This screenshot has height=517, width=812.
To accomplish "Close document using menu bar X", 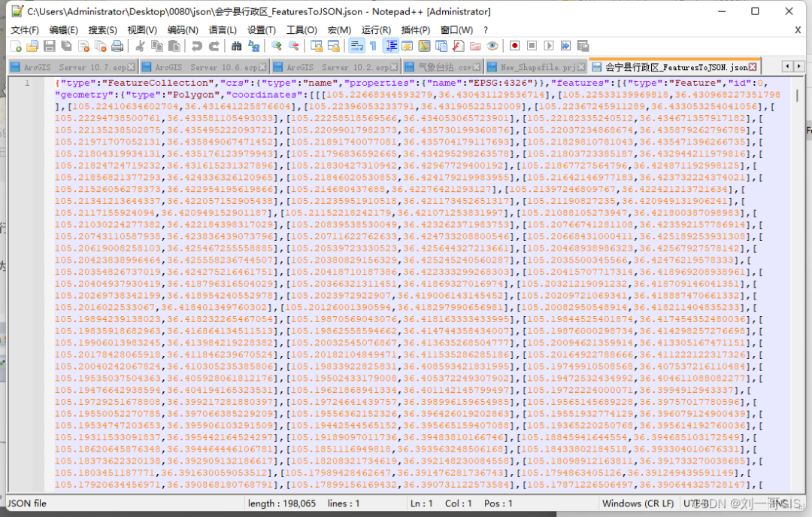I will pyautogui.click(x=798, y=30).
